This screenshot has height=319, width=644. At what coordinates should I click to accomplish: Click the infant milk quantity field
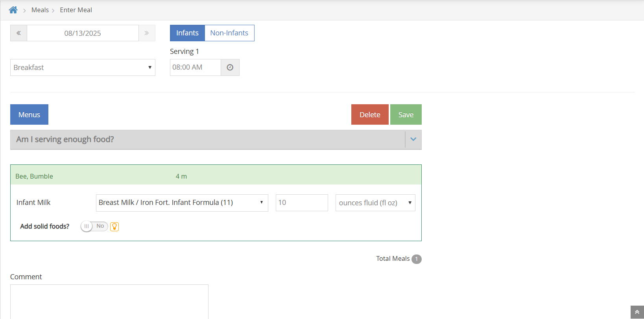(x=302, y=203)
